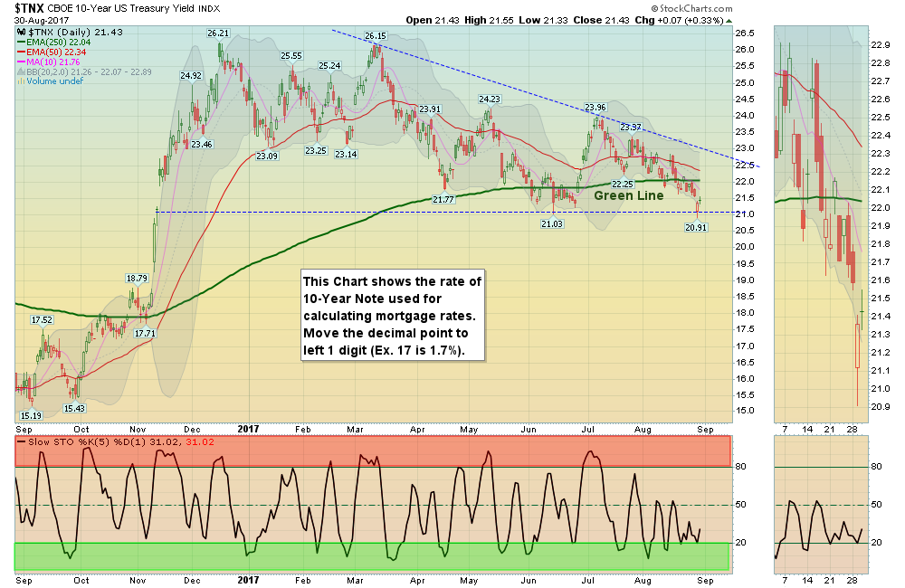Click the High 21.55 value

pos(489,20)
